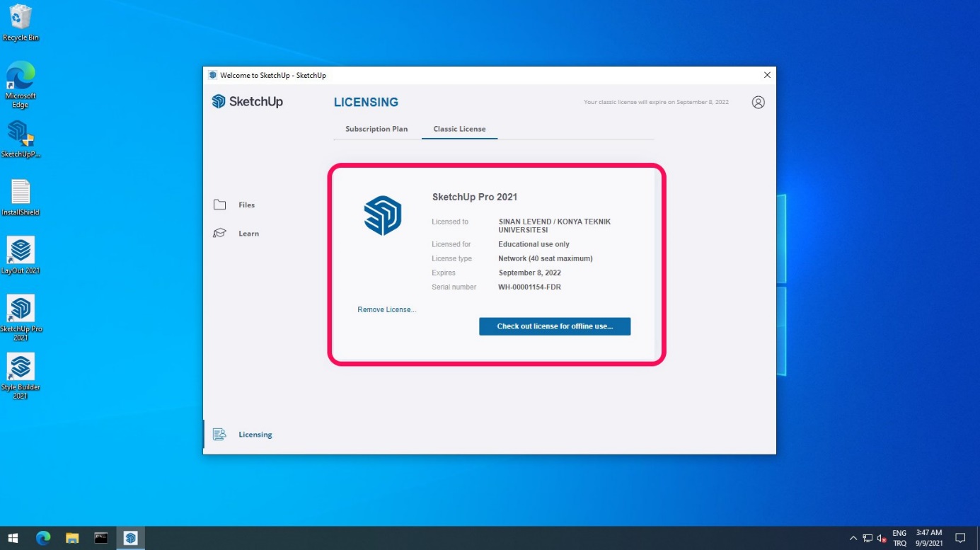The height and width of the screenshot is (550, 980).
Task: Click the LICENSING page heading
Action: click(x=366, y=102)
